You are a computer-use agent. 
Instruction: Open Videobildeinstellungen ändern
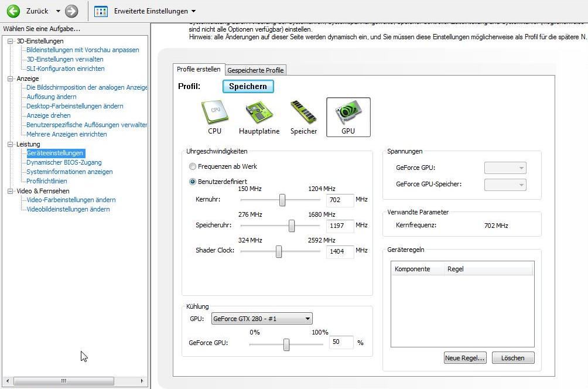click(68, 209)
